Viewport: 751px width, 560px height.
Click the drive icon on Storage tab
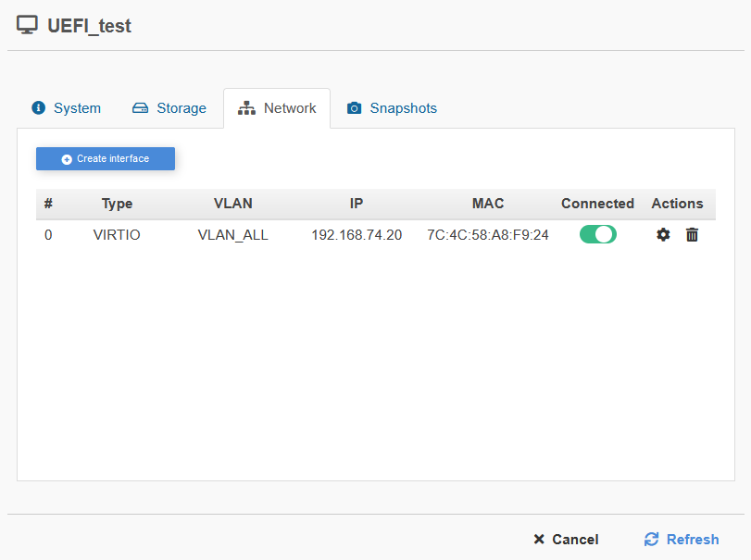(x=140, y=108)
